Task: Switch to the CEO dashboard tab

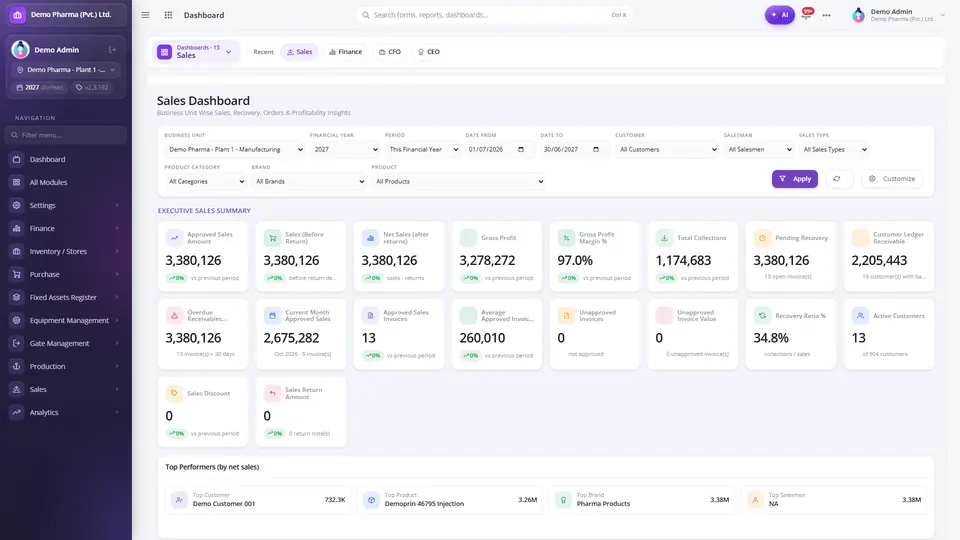Action: pyautogui.click(x=429, y=52)
